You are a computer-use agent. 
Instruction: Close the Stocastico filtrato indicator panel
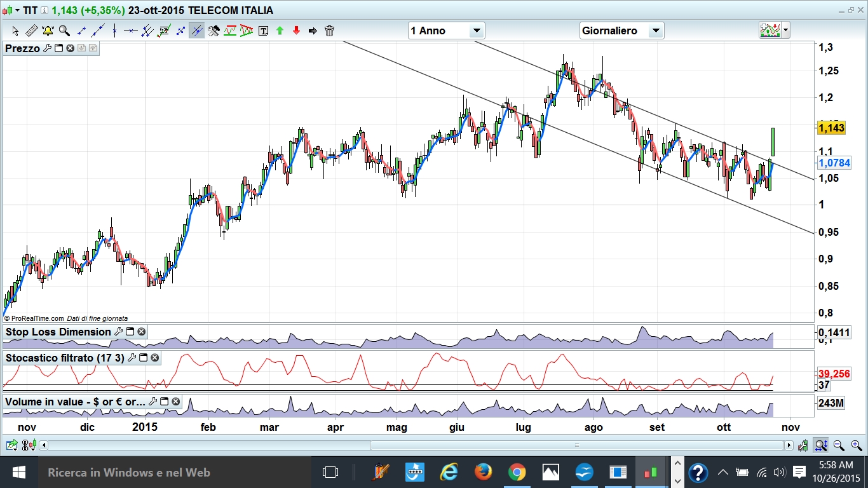coord(155,358)
